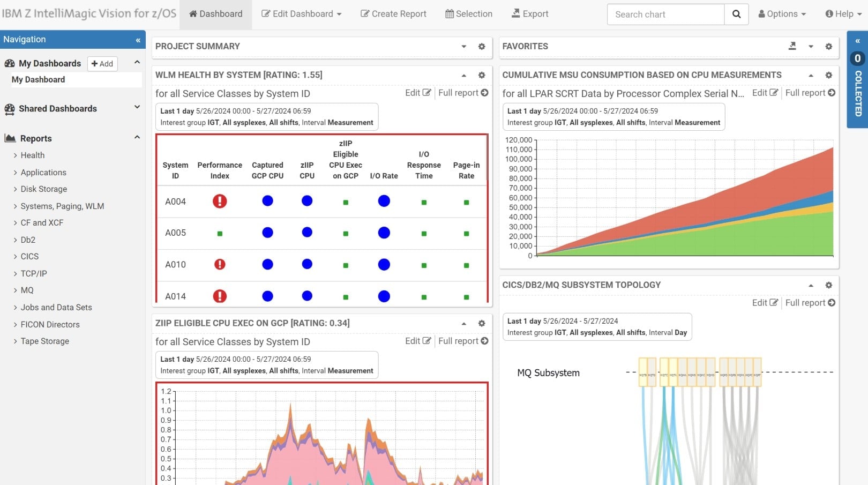Image resolution: width=868 pixels, height=485 pixels.
Task: Open the Selection menu item
Action: 468,14
